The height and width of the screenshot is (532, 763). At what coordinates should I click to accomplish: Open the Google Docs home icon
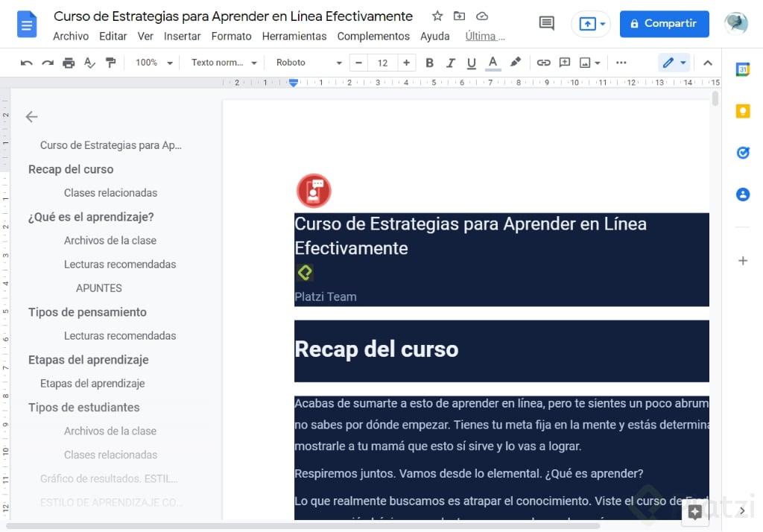coord(26,25)
